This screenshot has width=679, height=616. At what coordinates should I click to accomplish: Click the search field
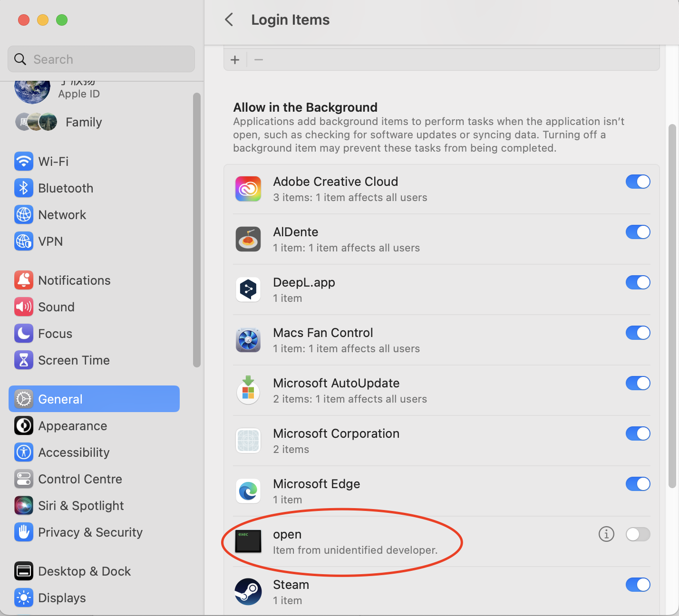click(x=101, y=59)
